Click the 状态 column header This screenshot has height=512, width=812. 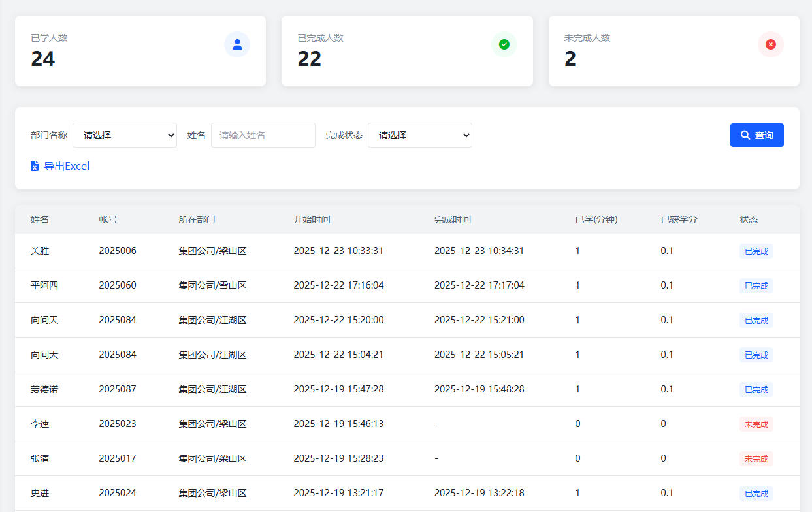(x=749, y=219)
